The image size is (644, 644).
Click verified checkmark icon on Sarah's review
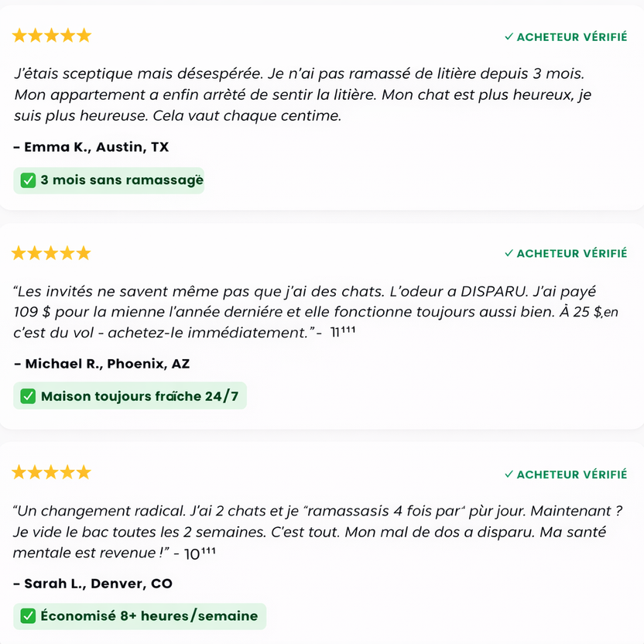(x=509, y=474)
